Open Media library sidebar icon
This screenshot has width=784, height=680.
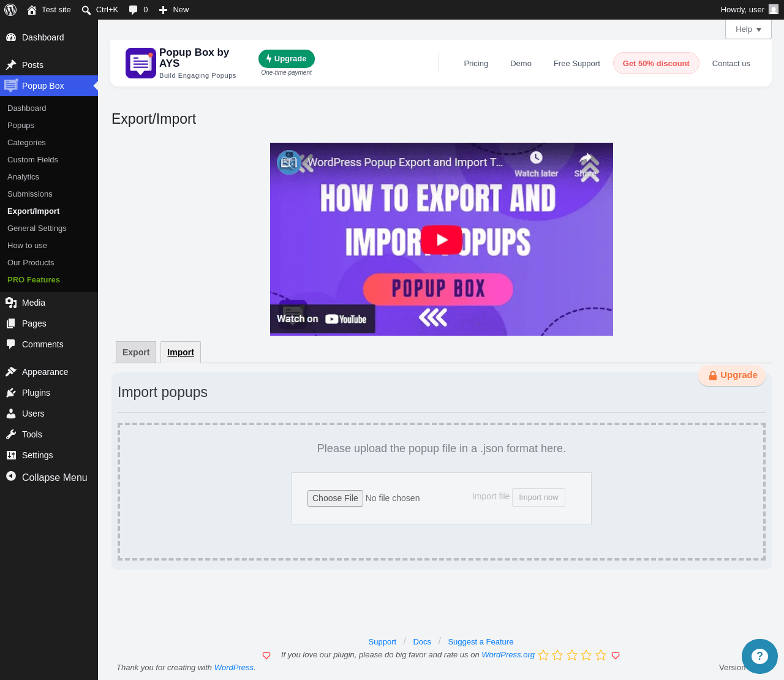[x=11, y=303]
